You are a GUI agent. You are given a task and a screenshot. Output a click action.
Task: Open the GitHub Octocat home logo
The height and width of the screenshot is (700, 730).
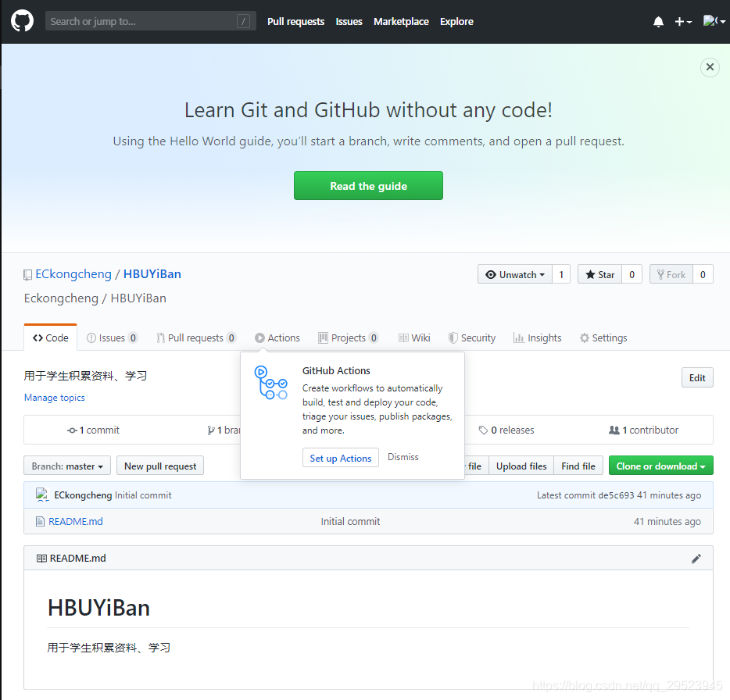coord(22,21)
